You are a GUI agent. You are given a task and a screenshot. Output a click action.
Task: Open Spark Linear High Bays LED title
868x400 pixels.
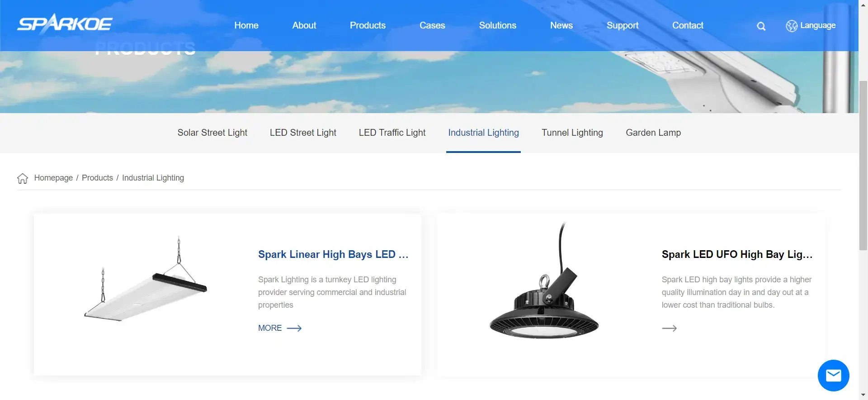click(x=333, y=254)
